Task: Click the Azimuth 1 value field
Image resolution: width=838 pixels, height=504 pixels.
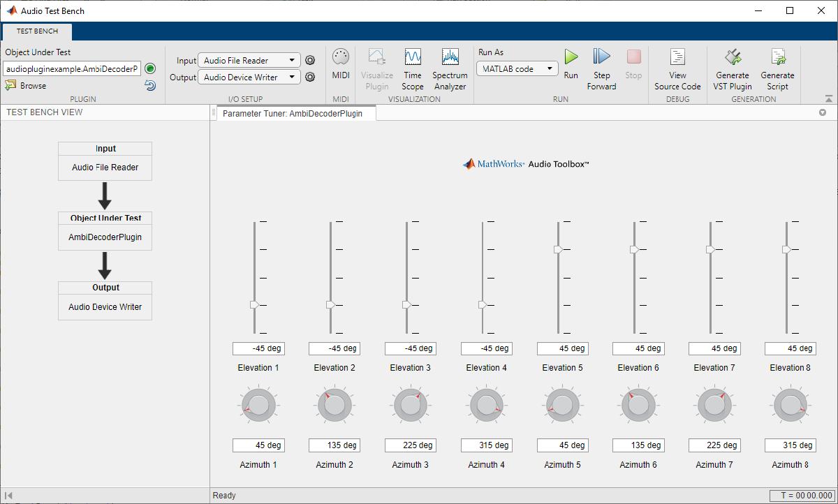Action: [x=258, y=445]
